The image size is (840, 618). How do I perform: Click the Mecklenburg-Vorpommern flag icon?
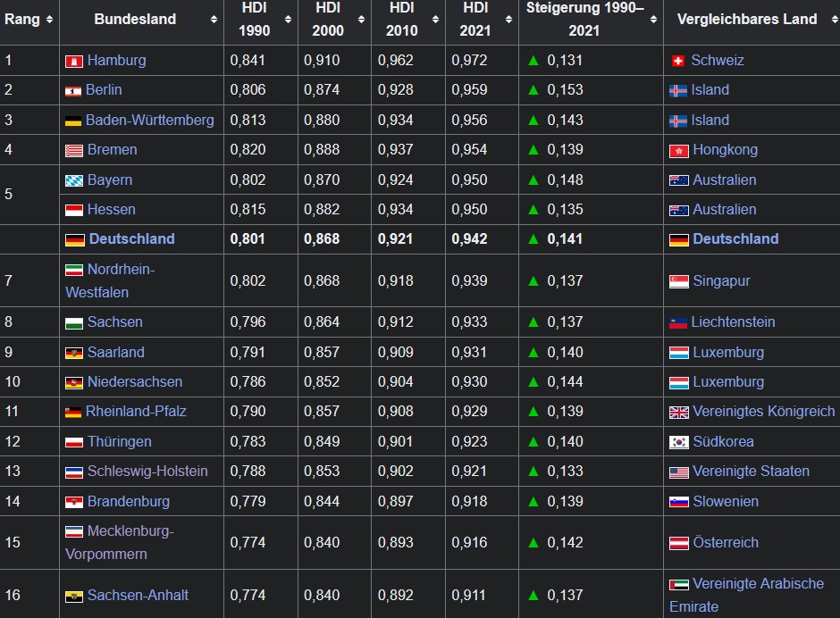click(x=74, y=531)
